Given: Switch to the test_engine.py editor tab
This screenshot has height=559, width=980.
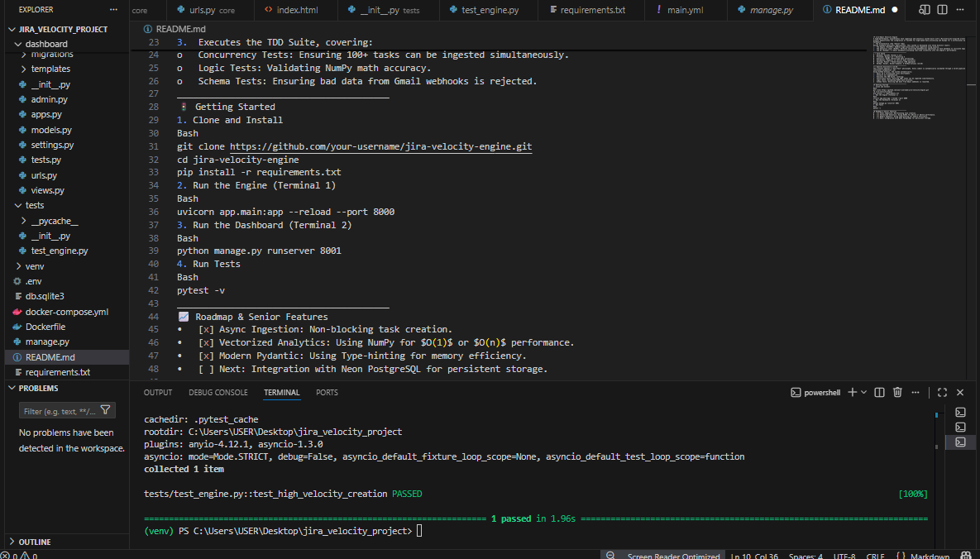Looking at the screenshot, I should [490, 10].
